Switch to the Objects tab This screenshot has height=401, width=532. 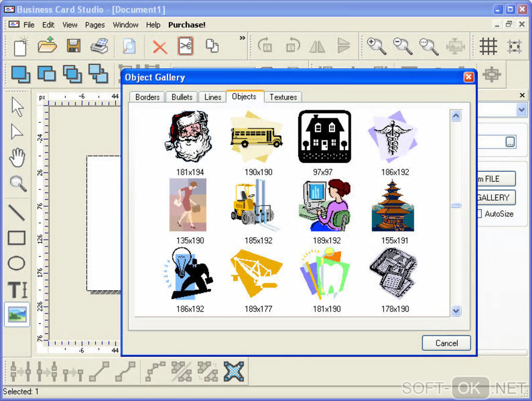[244, 97]
